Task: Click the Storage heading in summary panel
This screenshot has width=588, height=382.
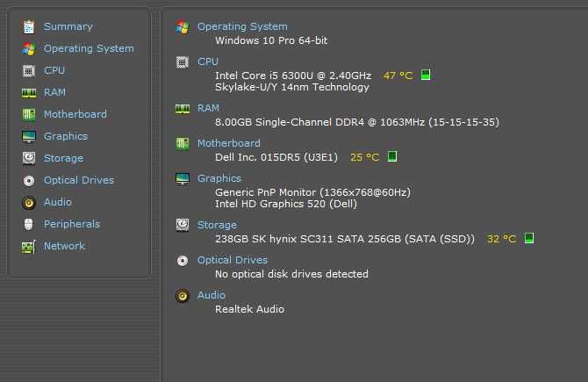Action: [217, 225]
